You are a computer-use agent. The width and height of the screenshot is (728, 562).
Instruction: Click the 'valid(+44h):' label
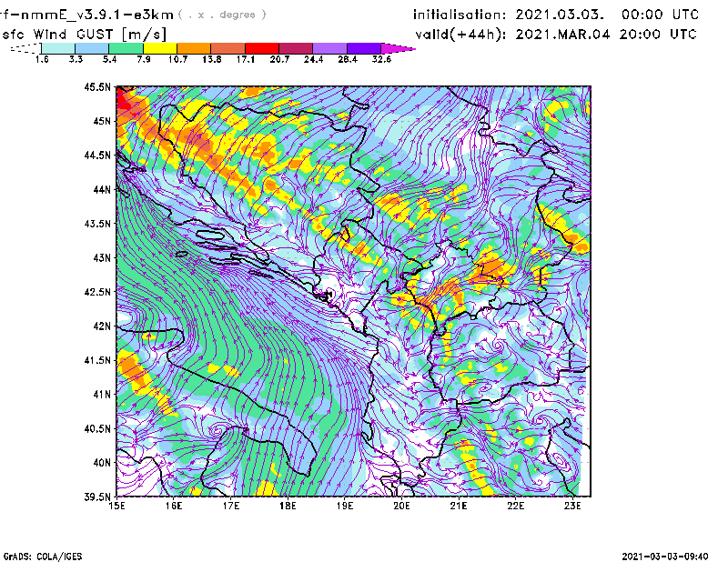click(x=460, y=35)
